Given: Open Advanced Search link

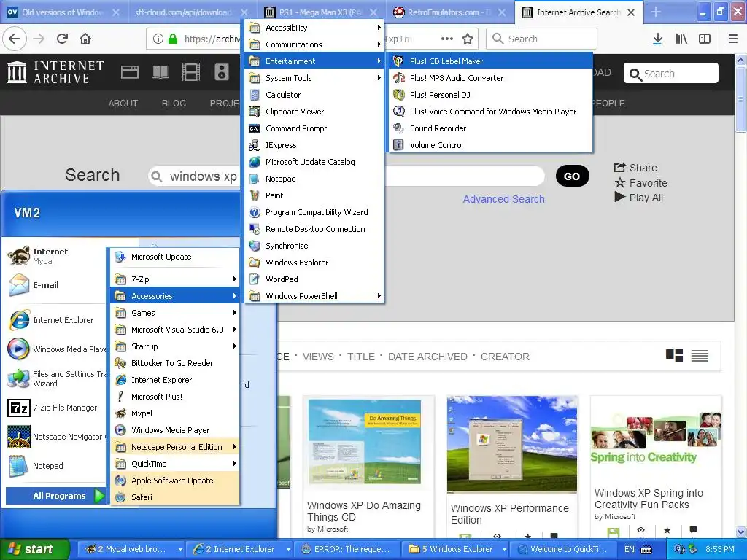Looking at the screenshot, I should coord(503,199).
